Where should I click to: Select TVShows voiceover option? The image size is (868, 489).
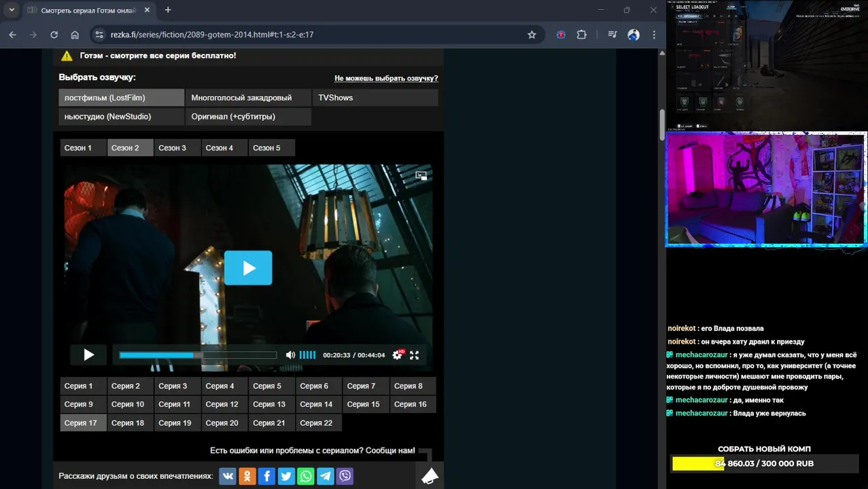[375, 98]
